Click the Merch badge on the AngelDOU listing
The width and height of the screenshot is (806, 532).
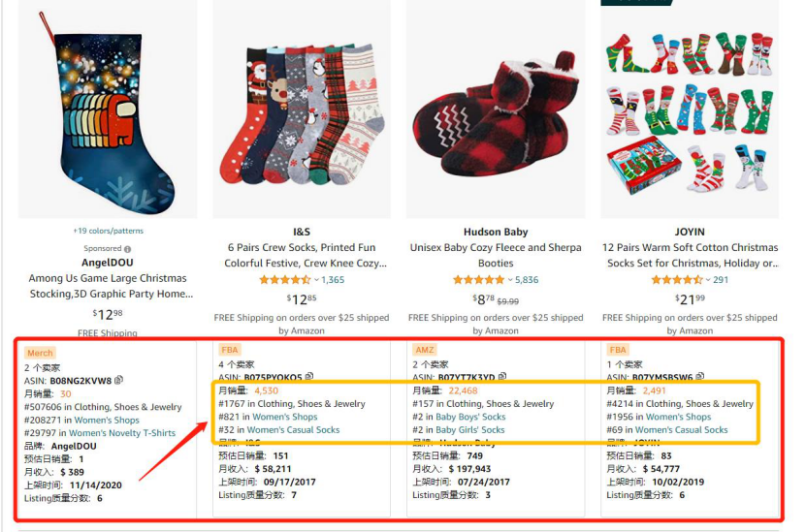(x=40, y=353)
